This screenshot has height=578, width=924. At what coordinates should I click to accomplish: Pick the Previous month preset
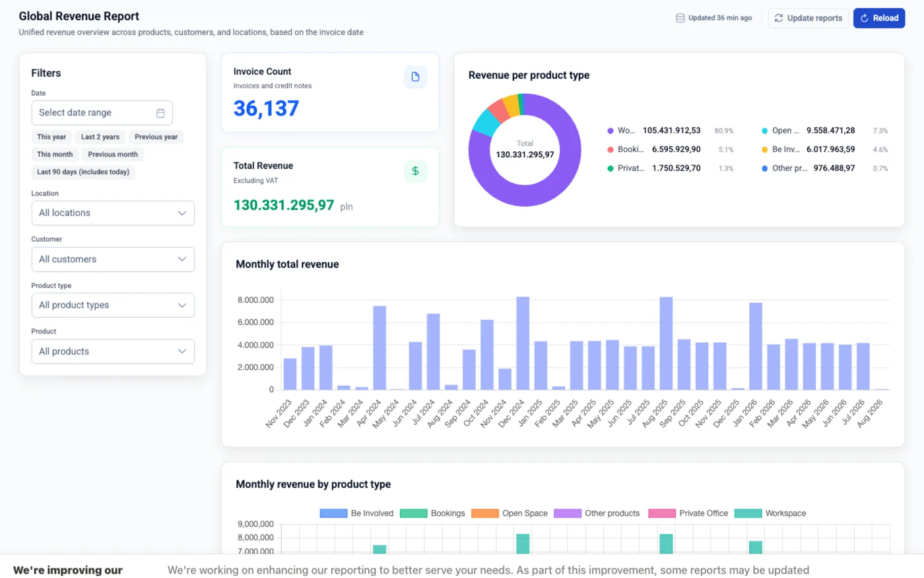(113, 155)
